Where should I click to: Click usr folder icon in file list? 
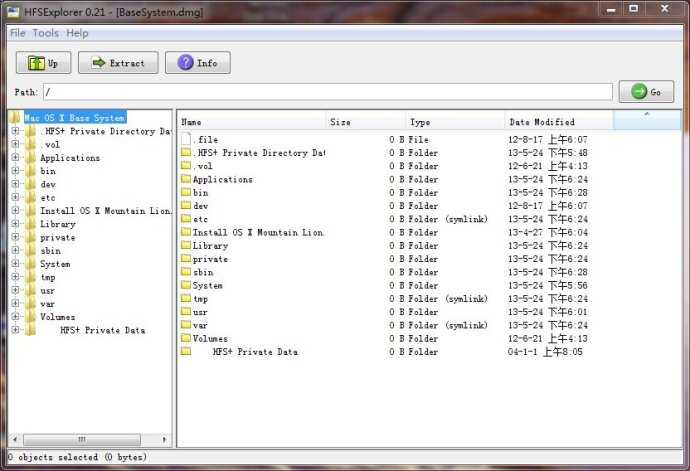(186, 311)
